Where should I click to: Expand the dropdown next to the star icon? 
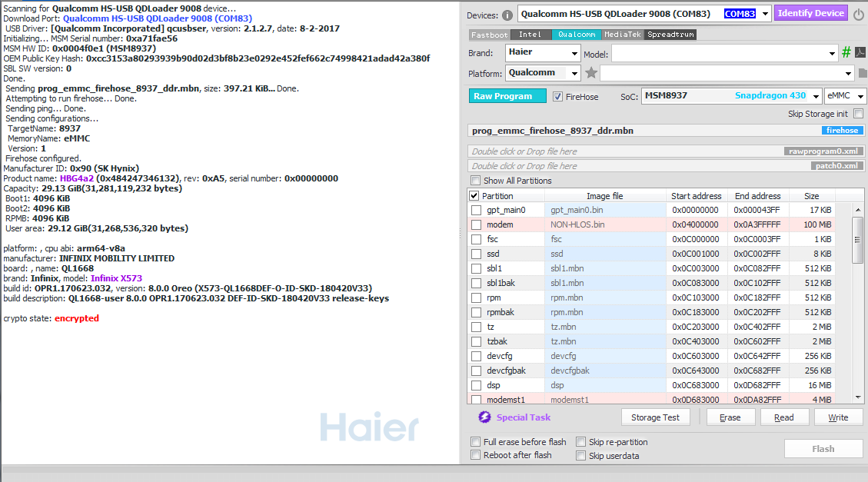coord(847,73)
